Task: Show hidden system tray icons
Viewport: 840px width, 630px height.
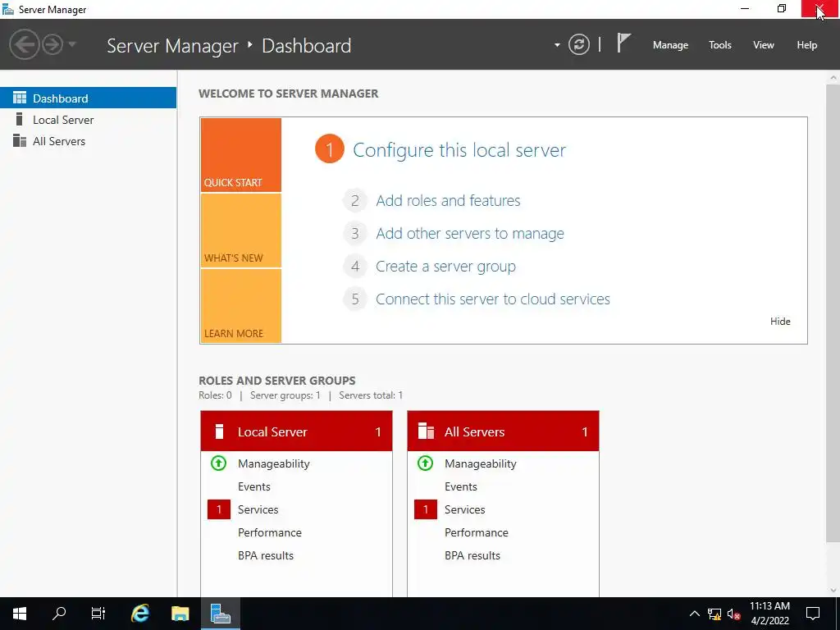Action: [x=694, y=614]
